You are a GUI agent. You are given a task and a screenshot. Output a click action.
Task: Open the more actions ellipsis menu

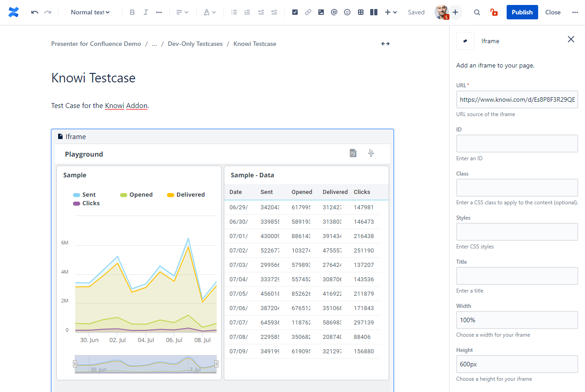[x=575, y=12]
